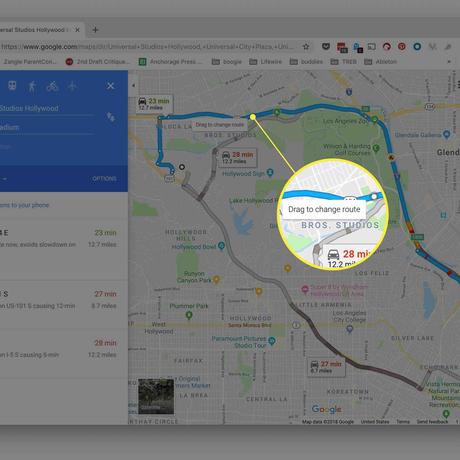This screenshot has width=460, height=460.
Task: Open the 2nd Draft Critique bookmark
Action: (98, 62)
